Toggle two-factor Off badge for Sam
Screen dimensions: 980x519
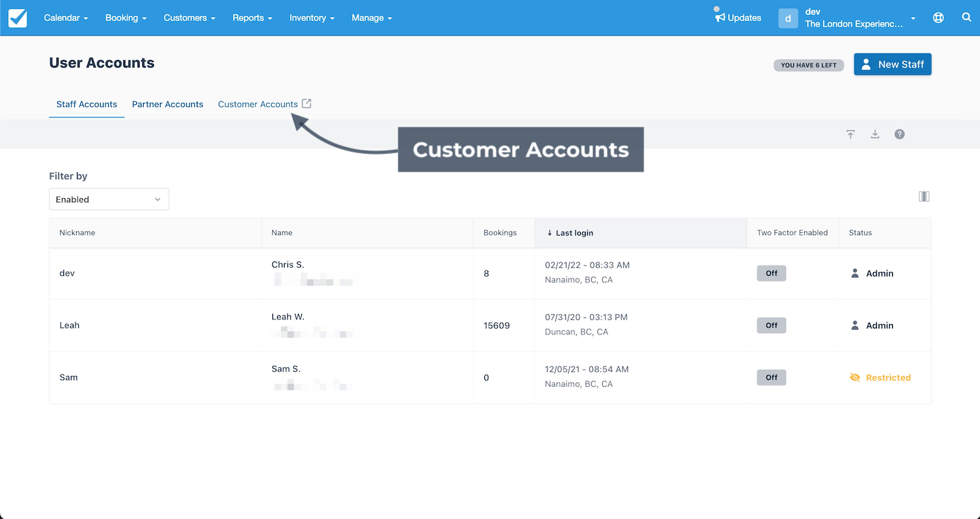pos(772,377)
